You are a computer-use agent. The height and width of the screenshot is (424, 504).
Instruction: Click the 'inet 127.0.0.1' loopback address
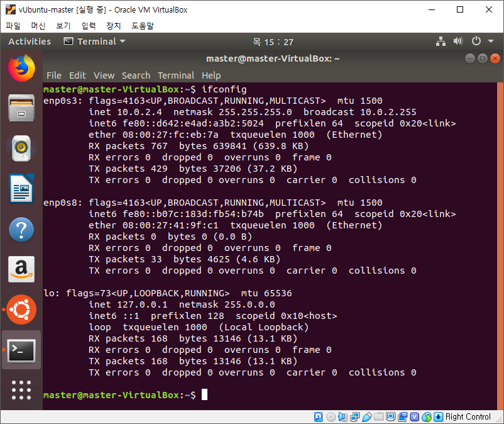point(128,304)
